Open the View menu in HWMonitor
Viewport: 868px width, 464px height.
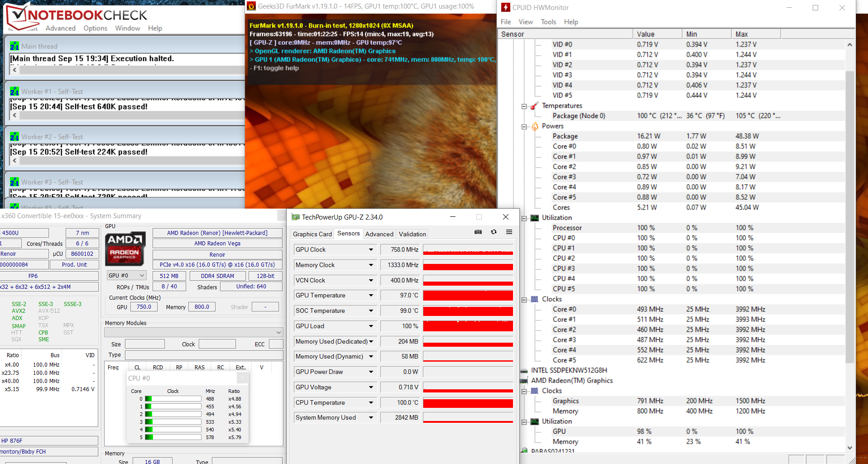click(x=526, y=22)
